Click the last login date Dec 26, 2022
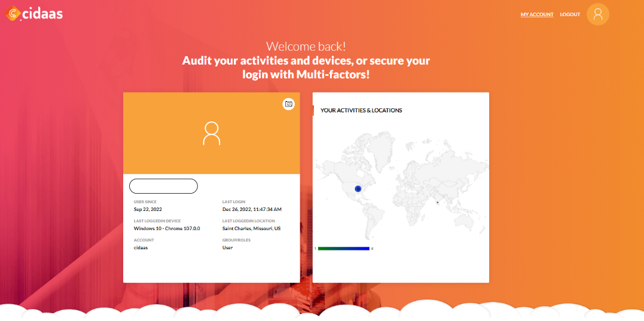644x321 pixels. coord(252,210)
